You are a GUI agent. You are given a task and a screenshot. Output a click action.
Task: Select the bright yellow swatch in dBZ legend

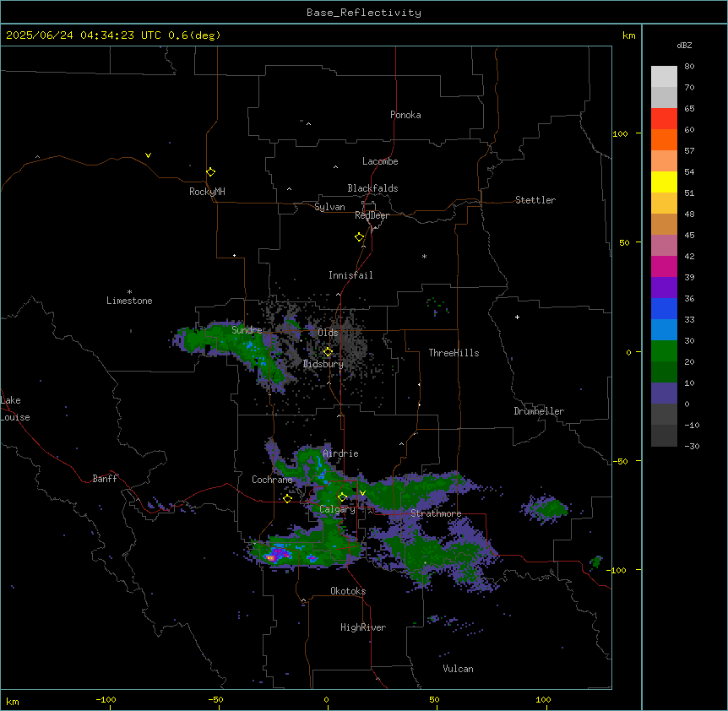pyautogui.click(x=664, y=182)
